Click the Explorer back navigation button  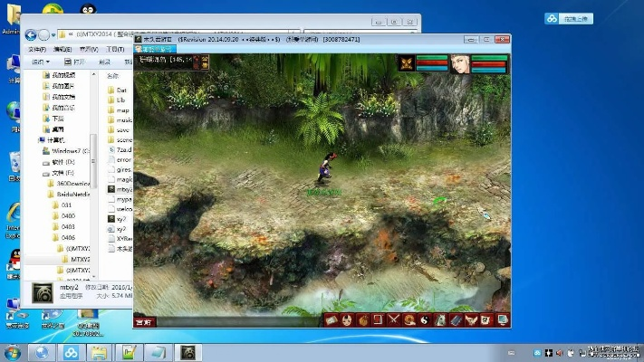tap(31, 34)
